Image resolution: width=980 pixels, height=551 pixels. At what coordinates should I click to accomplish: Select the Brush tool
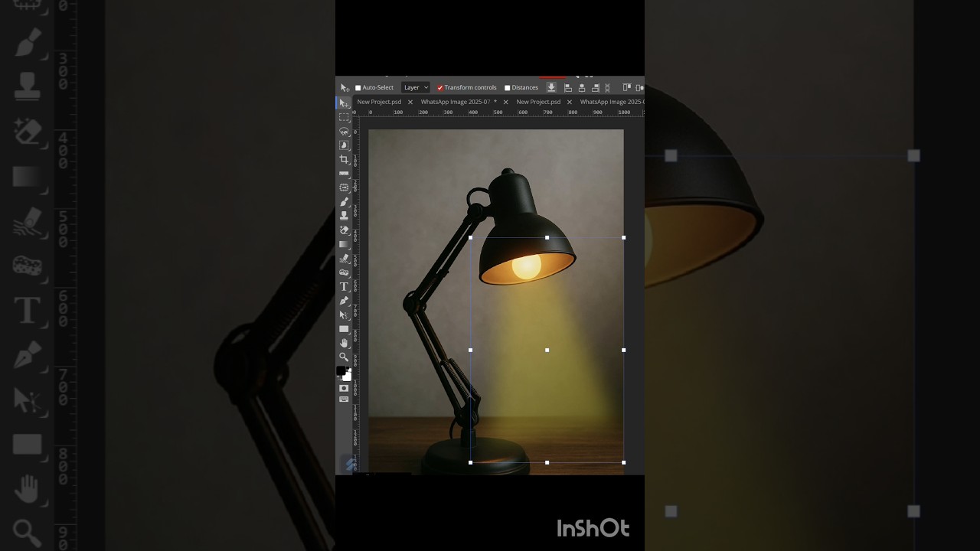(344, 201)
